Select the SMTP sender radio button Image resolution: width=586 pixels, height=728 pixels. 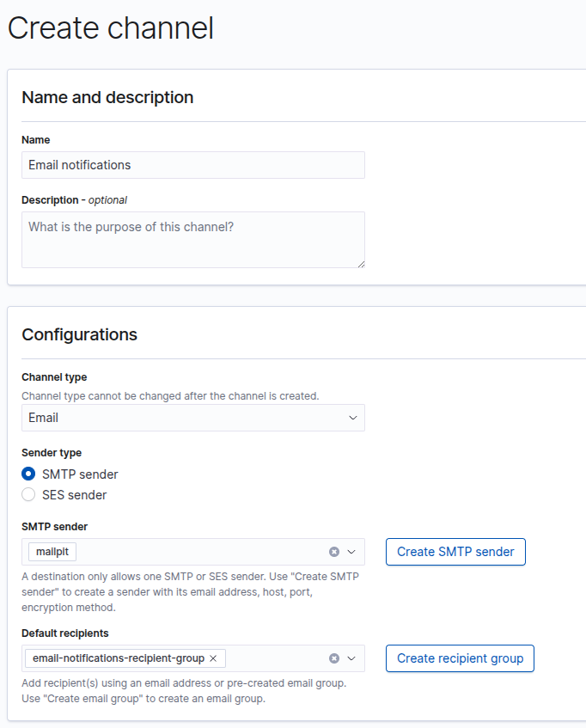click(28, 474)
